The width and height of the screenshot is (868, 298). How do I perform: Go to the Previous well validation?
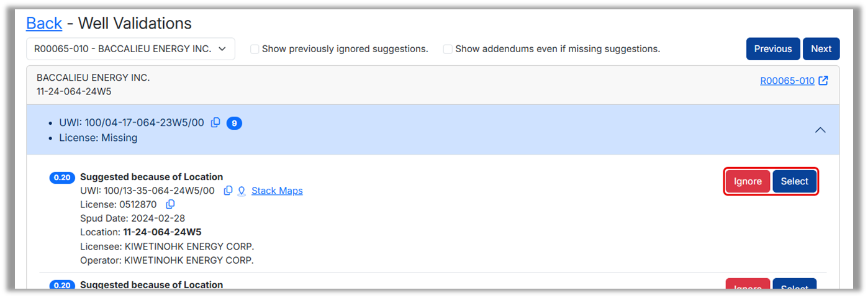click(773, 49)
